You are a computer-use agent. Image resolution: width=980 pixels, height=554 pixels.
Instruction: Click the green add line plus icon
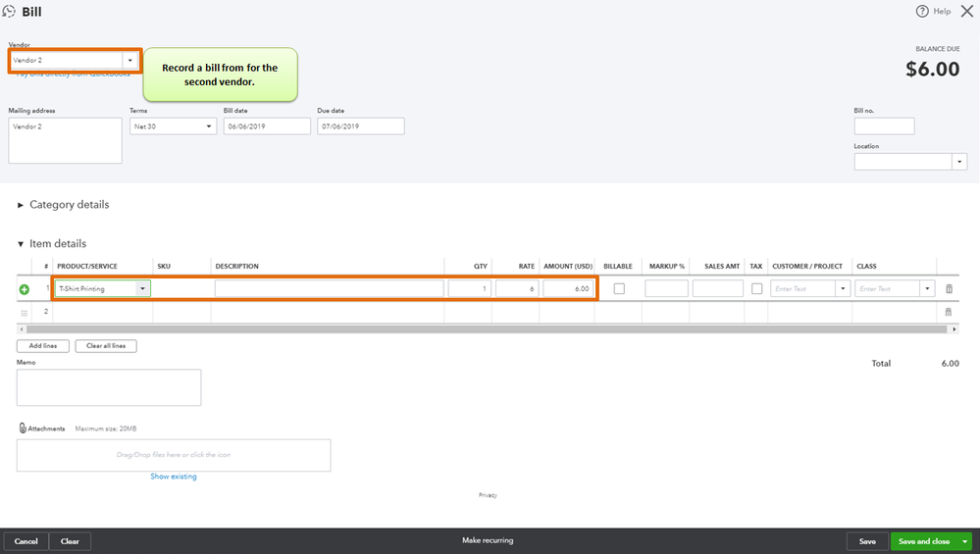25,289
